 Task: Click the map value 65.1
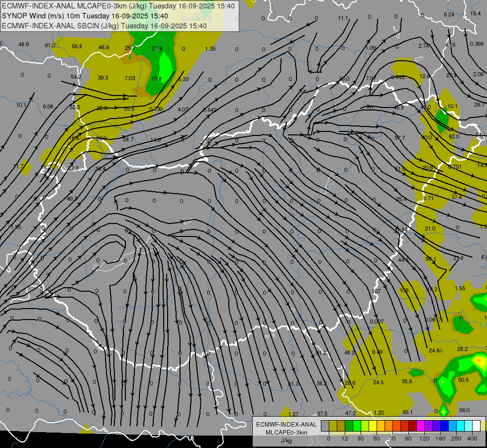(407, 412)
